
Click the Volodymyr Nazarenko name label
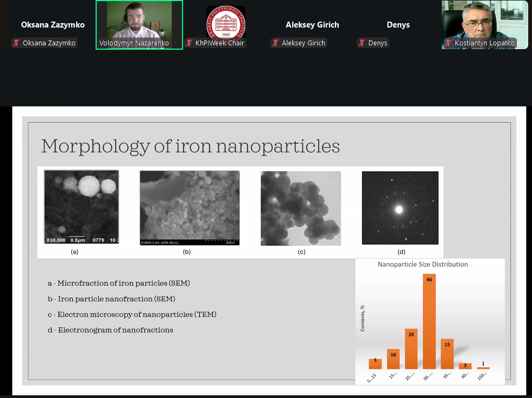(134, 43)
